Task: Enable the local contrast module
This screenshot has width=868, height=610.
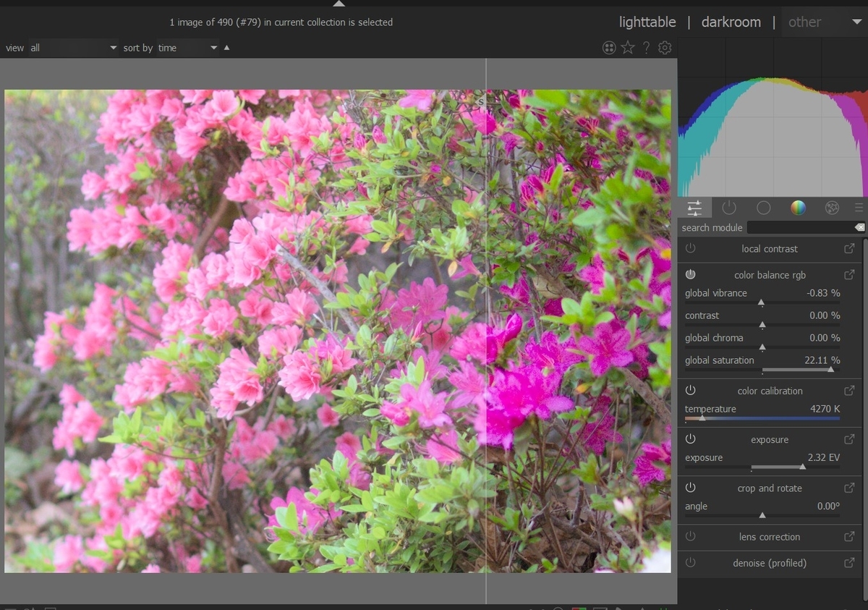Action: [690, 249]
